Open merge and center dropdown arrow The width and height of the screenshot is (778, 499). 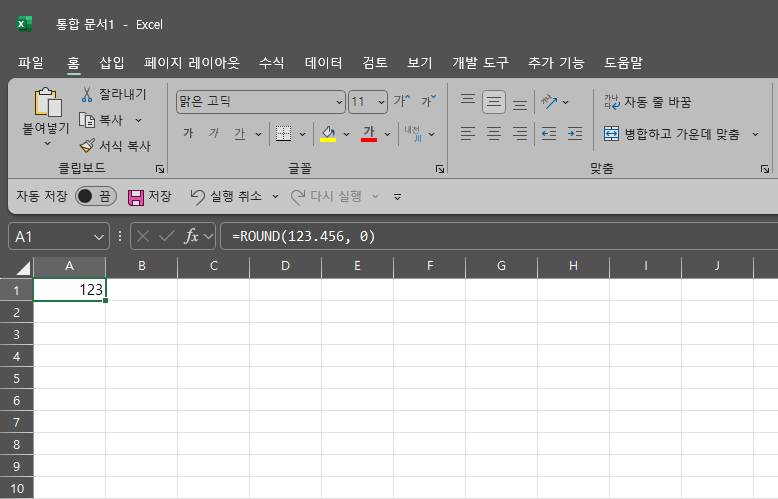(755, 134)
